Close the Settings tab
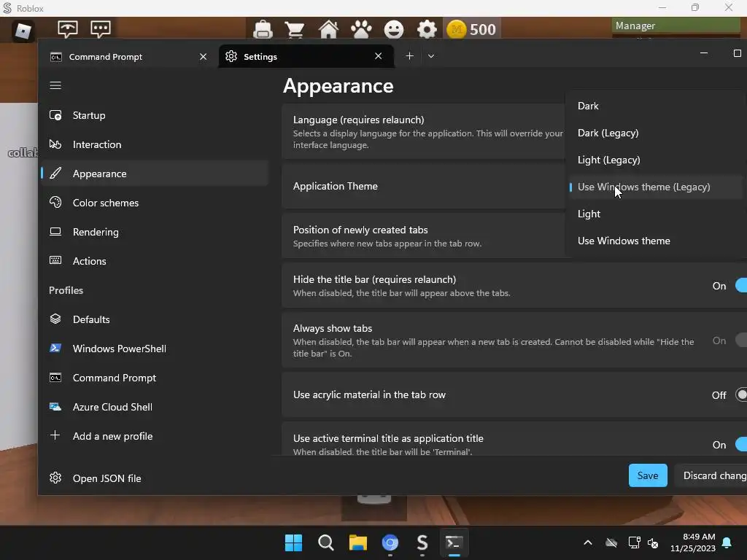 [x=379, y=56]
